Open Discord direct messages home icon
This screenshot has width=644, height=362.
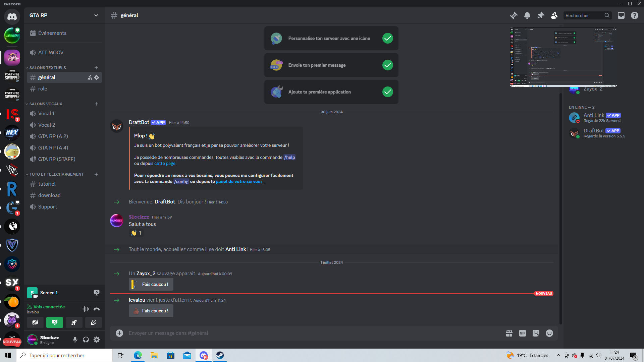tap(12, 16)
